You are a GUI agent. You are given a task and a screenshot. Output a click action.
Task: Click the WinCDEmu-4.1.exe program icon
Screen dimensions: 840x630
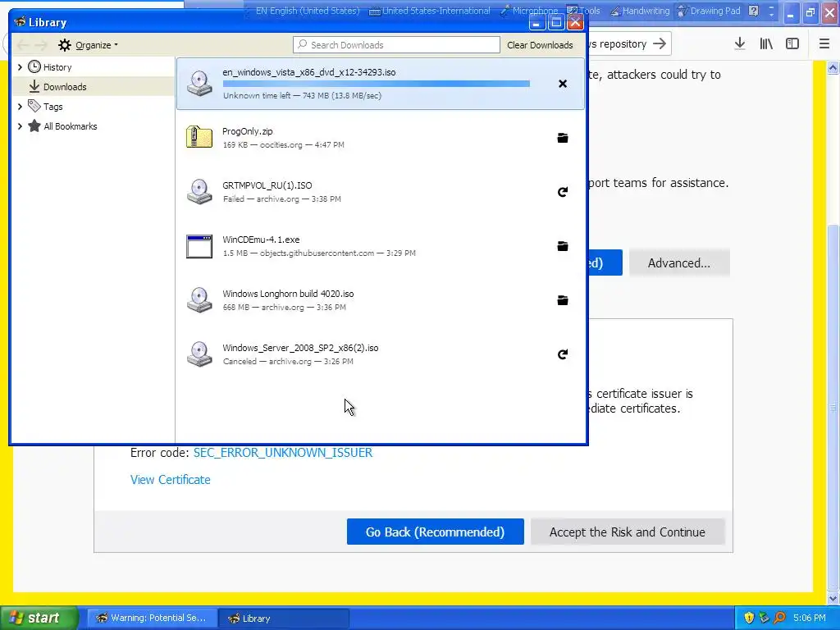(199, 246)
